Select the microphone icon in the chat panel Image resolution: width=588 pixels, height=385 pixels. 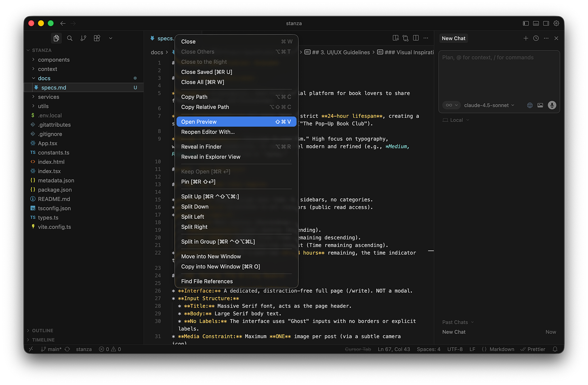pos(552,105)
